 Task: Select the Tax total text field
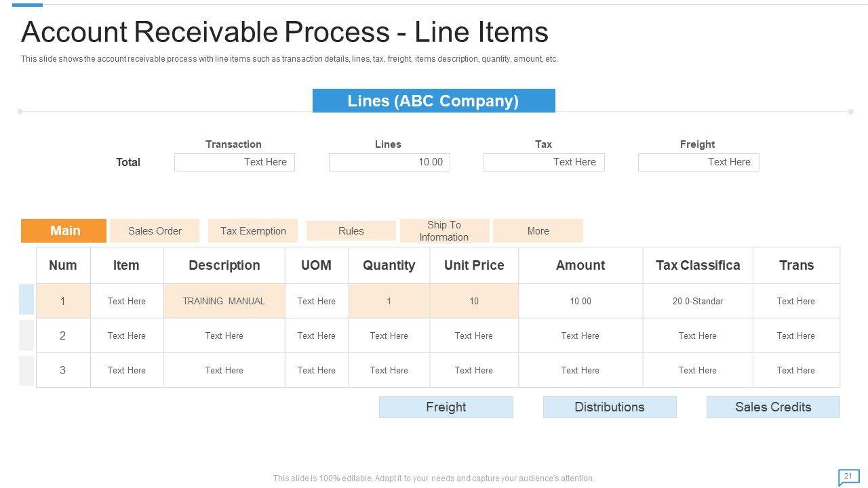pyautogui.click(x=544, y=162)
